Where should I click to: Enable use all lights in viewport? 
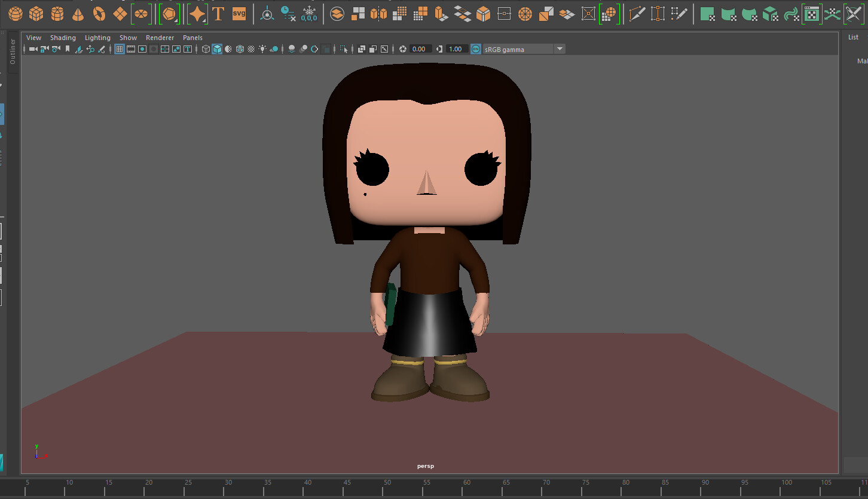tap(262, 49)
